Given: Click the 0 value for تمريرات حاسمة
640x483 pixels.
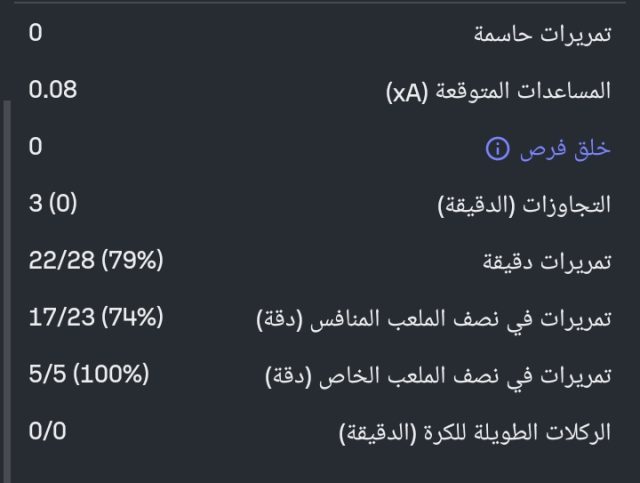Looking at the screenshot, I should [36, 33].
